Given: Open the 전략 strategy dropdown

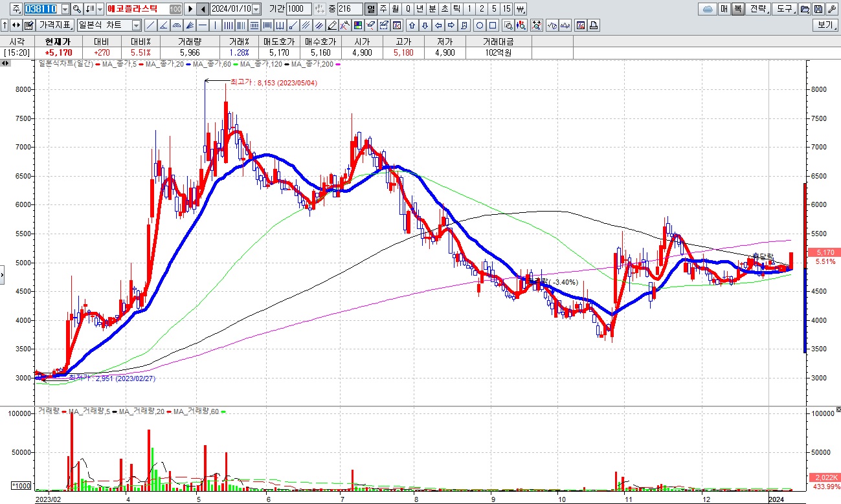Looking at the screenshot, I should pos(758,9).
